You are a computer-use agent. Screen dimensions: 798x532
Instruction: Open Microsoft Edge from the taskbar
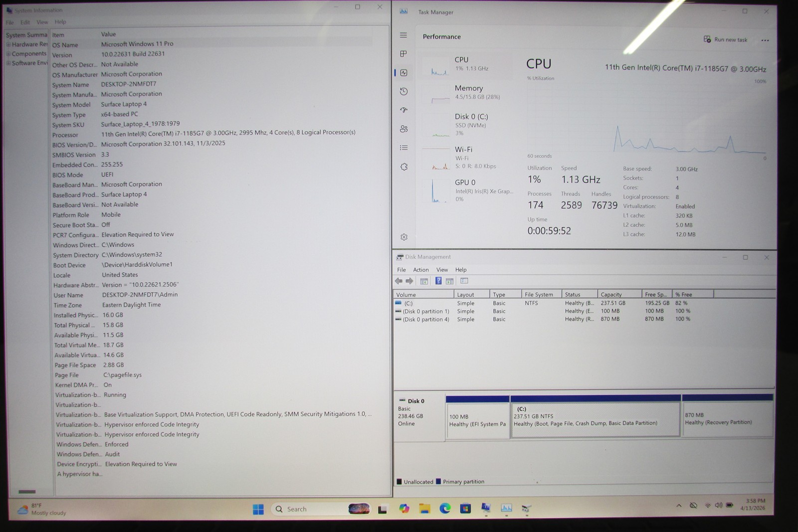(445, 509)
